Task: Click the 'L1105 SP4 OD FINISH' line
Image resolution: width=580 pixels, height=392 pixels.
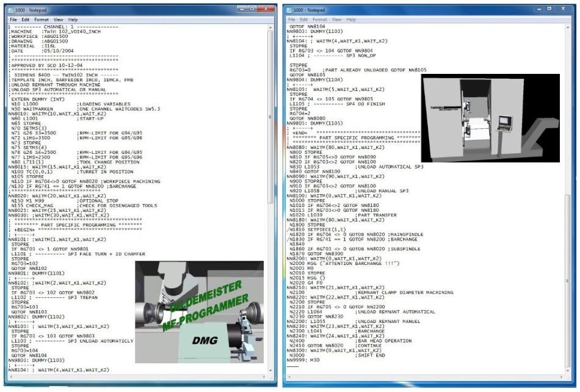Action: pyautogui.click(x=337, y=104)
